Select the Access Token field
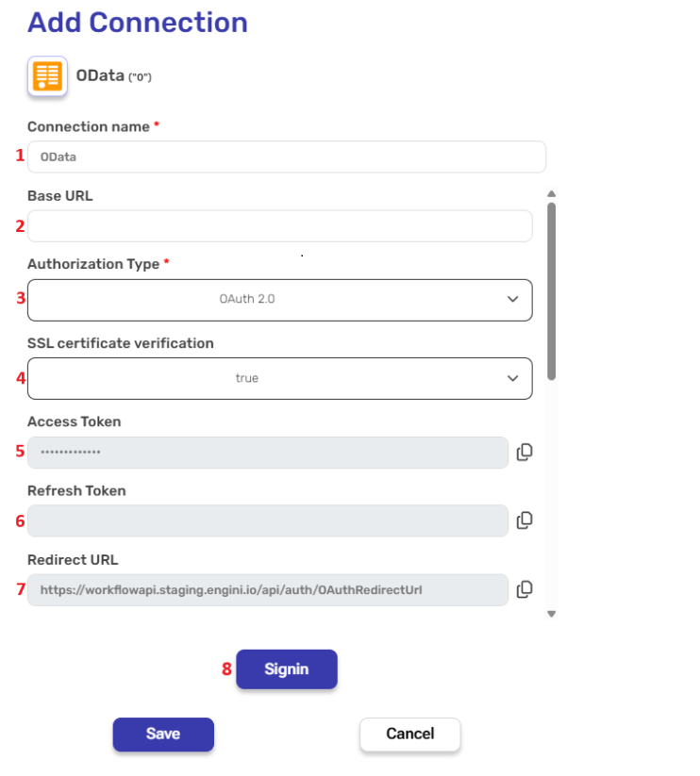This screenshot has width=700, height=776. pyautogui.click(x=268, y=453)
